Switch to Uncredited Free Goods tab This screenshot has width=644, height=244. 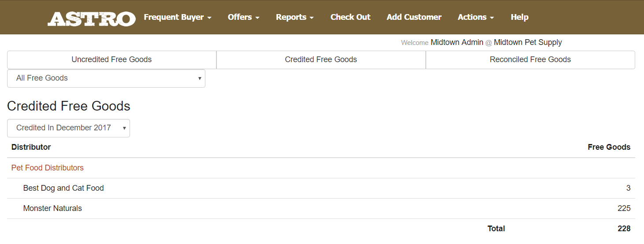coord(112,59)
